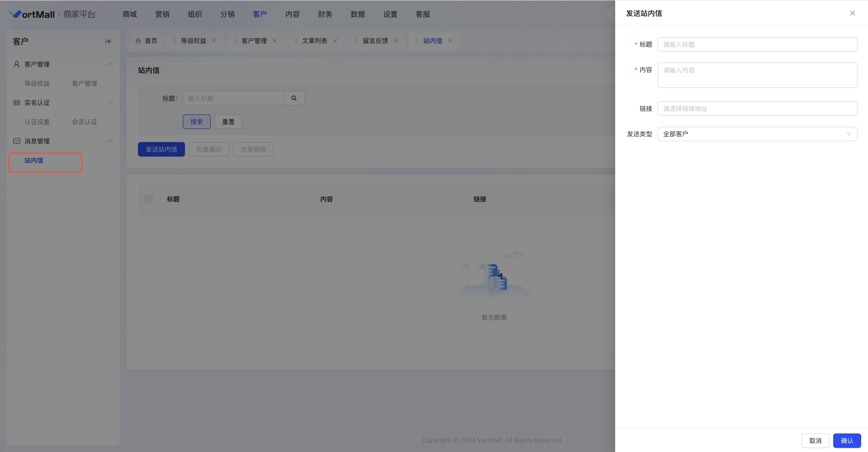This screenshot has height=452, width=868.
Task: Click the 请选择链接地址 link field
Action: (757, 109)
